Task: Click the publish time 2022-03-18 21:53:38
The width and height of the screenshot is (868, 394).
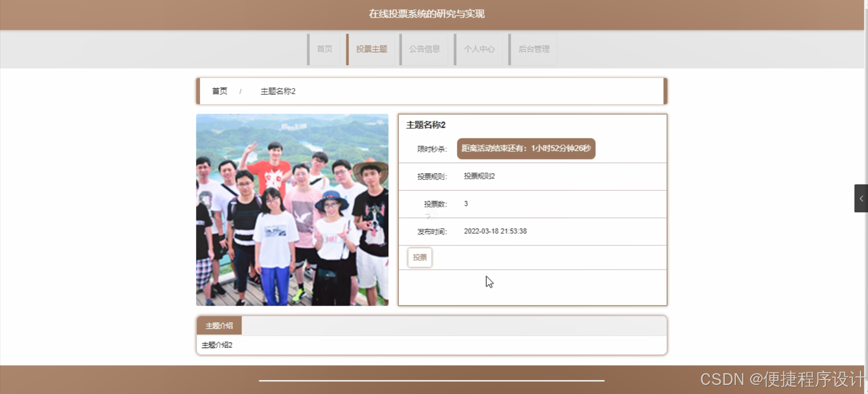Action: pos(495,231)
